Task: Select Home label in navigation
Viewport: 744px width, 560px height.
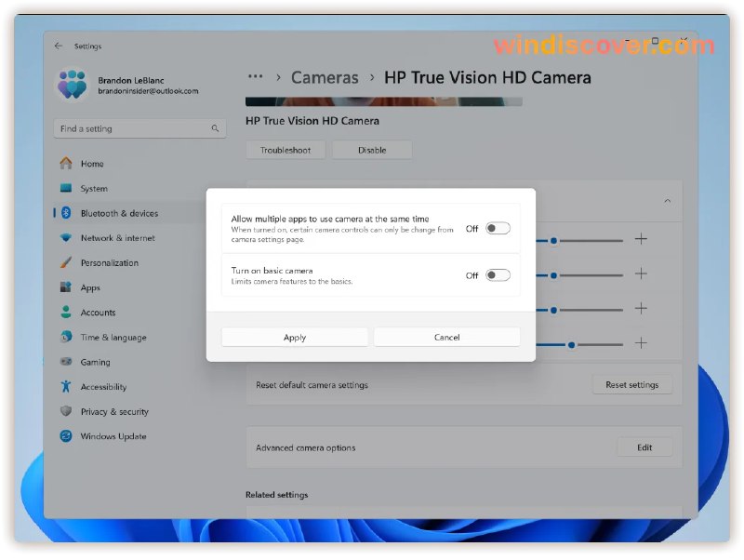Action: (x=92, y=164)
